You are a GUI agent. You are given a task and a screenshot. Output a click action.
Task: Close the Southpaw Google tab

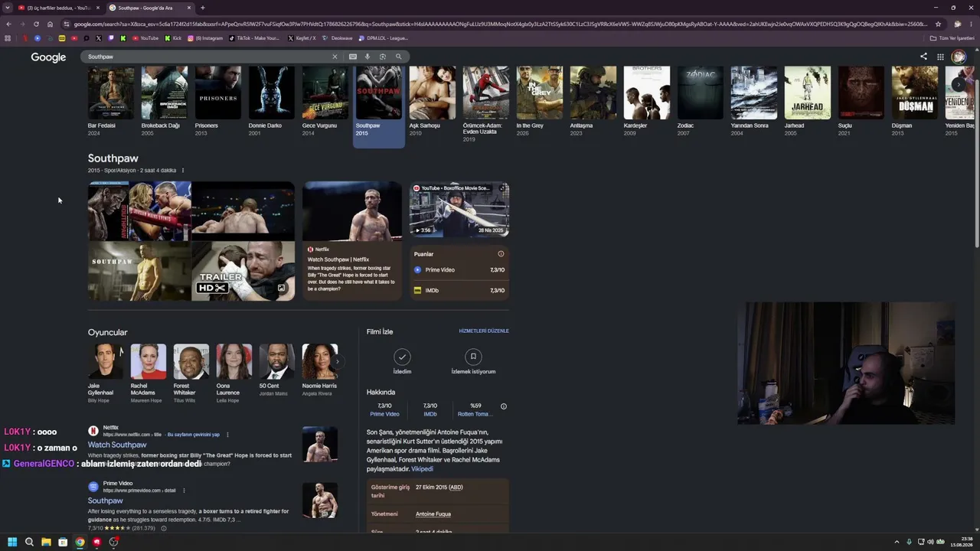click(189, 8)
